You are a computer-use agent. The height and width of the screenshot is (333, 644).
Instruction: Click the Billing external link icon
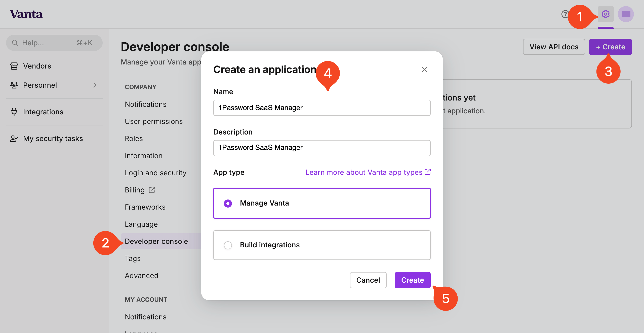coord(152,190)
